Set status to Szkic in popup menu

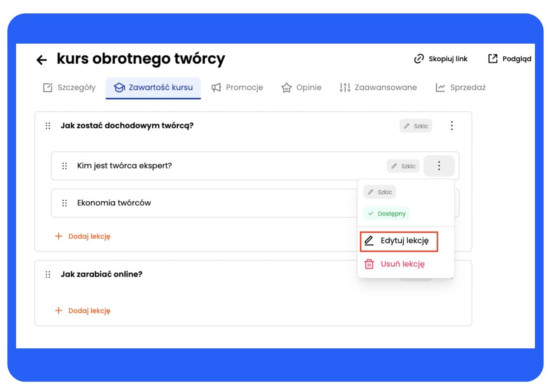pyautogui.click(x=380, y=192)
